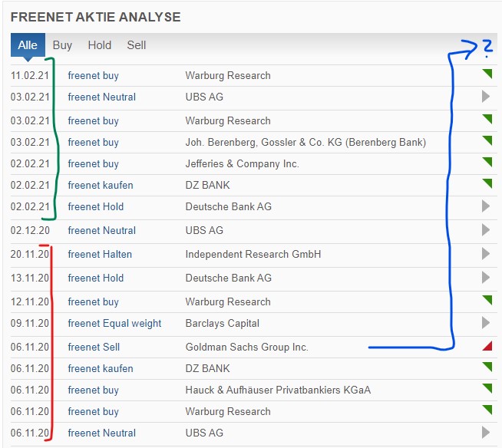Open freenet buy Warburg Research link 06.11.20
Screen dimensions: 502x448
(93, 411)
